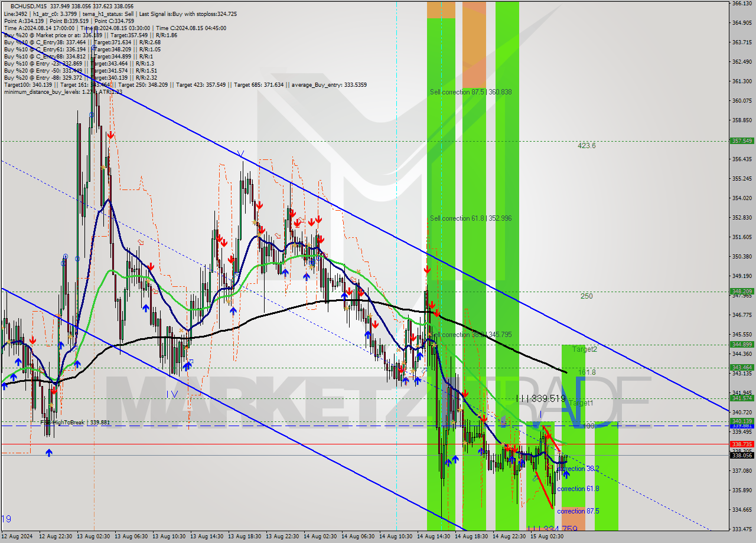Click the 'average_Buy_entry: 333.5359' text
This screenshot has width=756, height=543.
tap(328, 85)
